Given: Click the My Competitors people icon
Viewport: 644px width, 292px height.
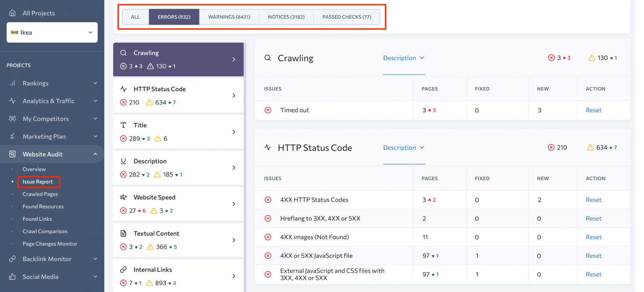Looking at the screenshot, I should coord(13,119).
